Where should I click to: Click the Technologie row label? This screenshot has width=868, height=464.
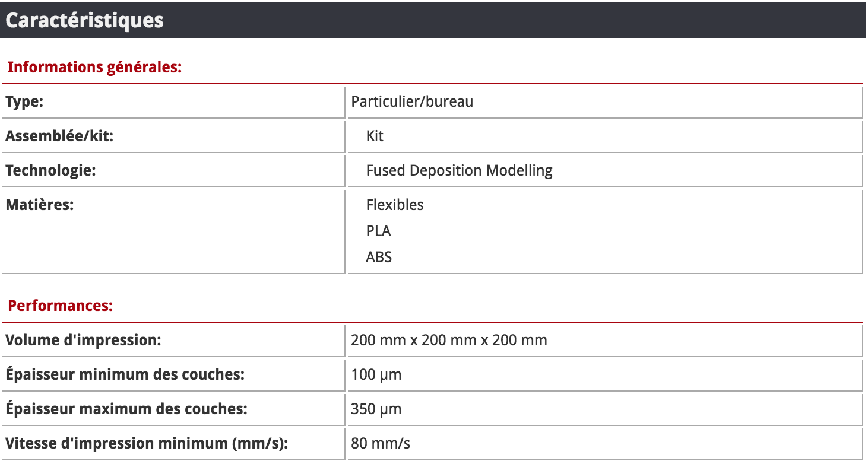[x=50, y=170]
